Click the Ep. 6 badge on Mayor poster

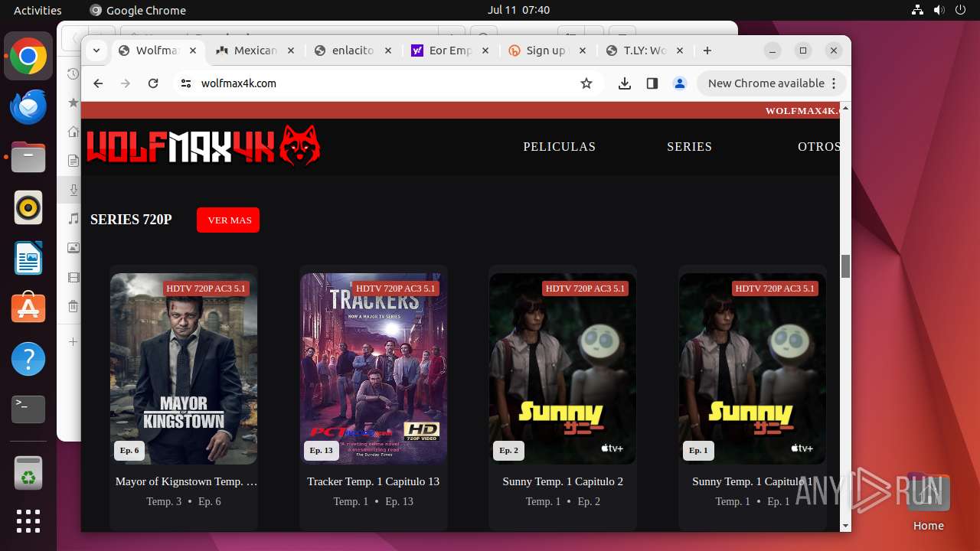tap(129, 451)
